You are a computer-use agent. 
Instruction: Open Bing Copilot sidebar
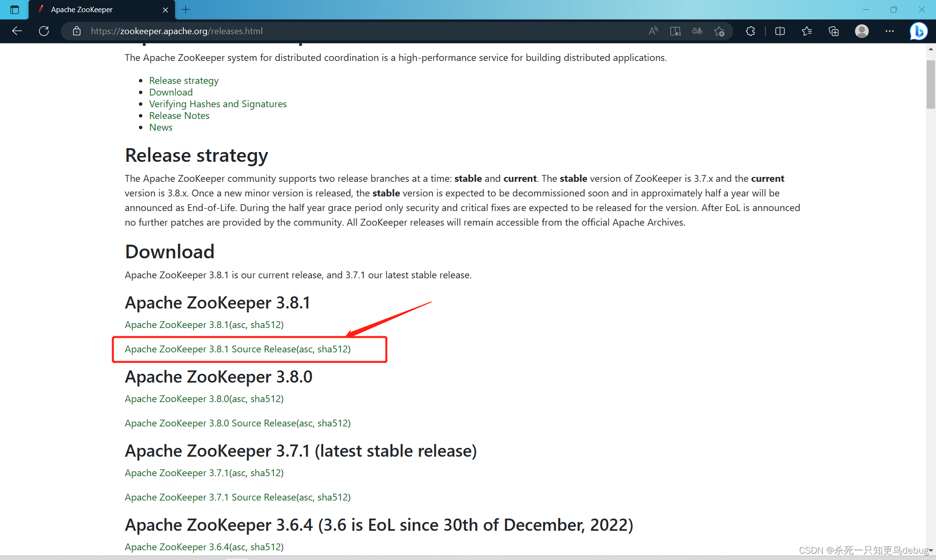(918, 31)
